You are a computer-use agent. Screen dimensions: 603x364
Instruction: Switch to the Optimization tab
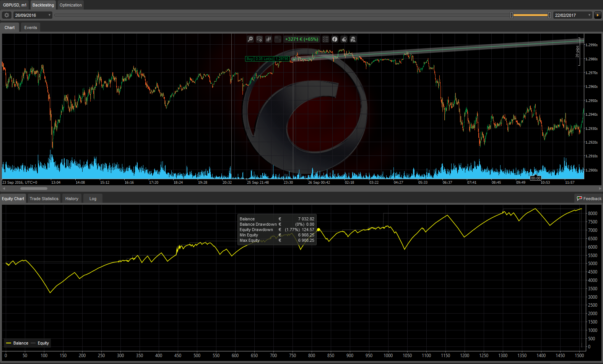pos(70,5)
